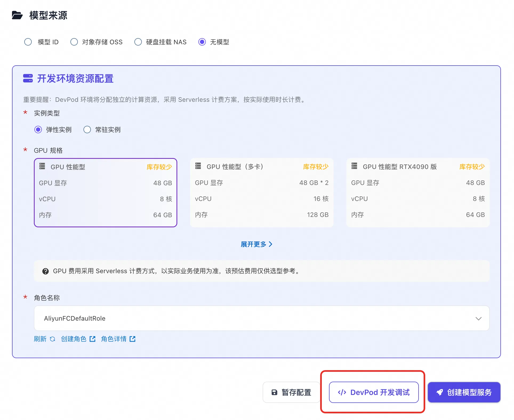Choose the 常驻实例 instance type
Image resolution: width=514 pixels, height=420 pixels.
(87, 130)
